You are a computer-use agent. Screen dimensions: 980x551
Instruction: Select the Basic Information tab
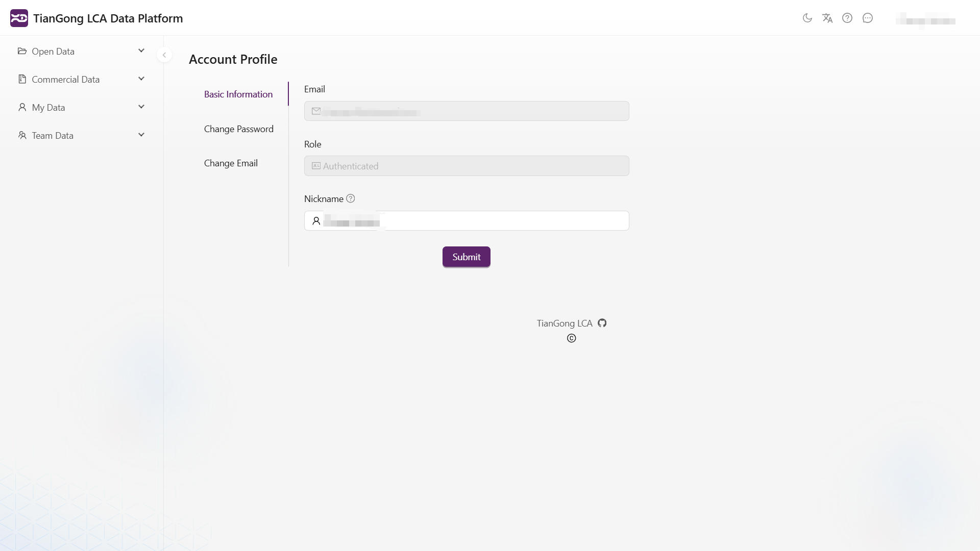[238, 94]
